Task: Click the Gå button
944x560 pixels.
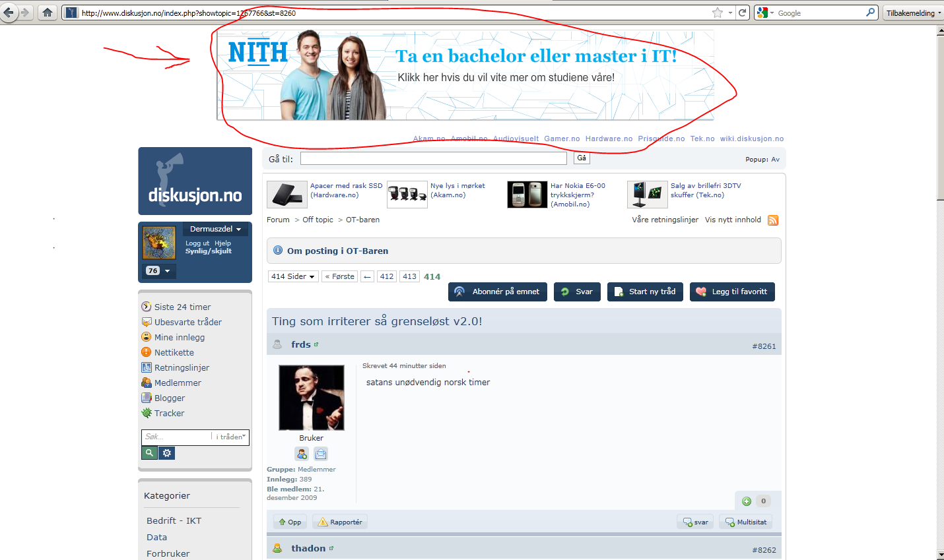Action: click(582, 158)
